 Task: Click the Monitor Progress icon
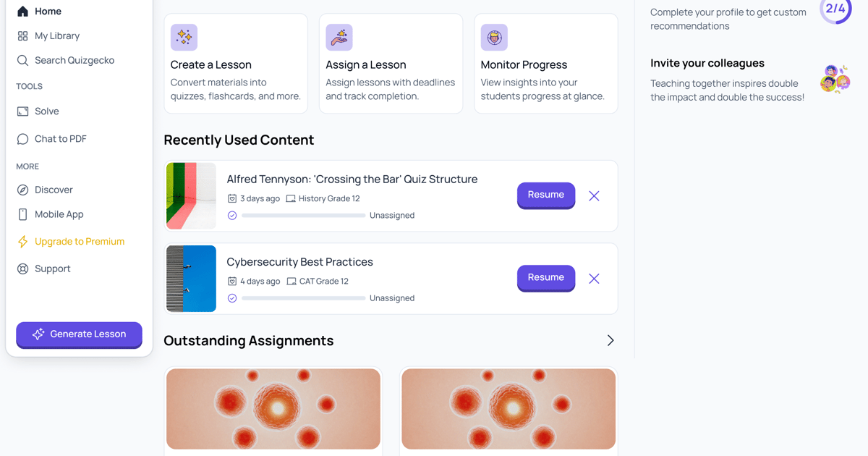tap(494, 37)
